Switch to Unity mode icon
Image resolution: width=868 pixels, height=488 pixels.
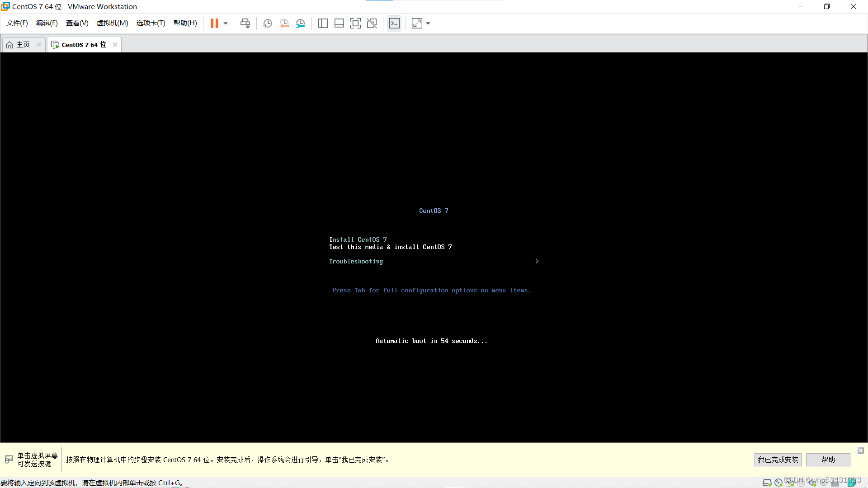pos(372,23)
